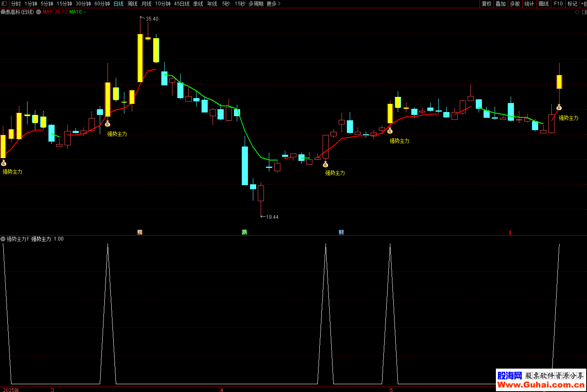
Task: Open the 统计 statistics button
Action: click(530, 4)
